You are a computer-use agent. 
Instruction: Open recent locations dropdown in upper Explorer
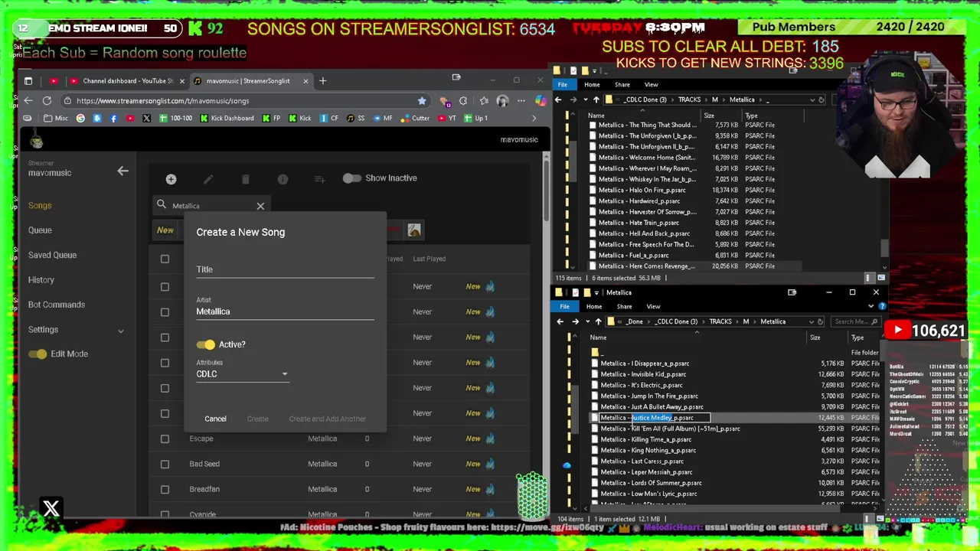[586, 99]
